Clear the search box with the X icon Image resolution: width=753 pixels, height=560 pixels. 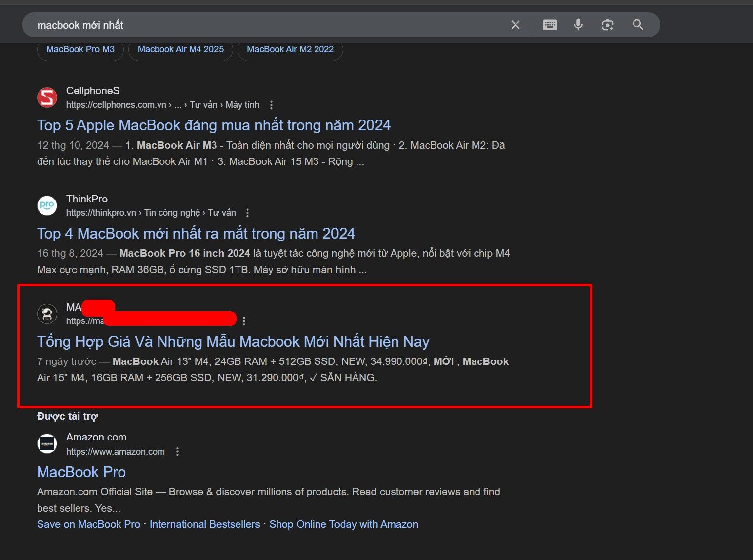click(x=515, y=25)
